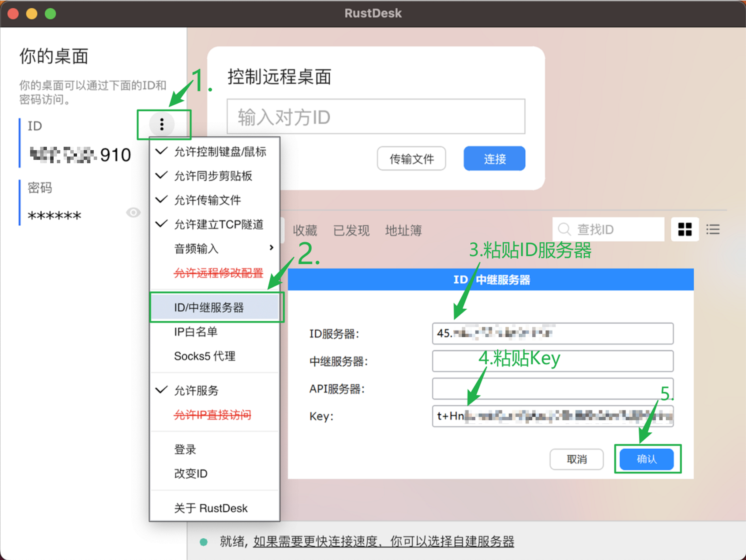Click the search magnifier icon

[564, 229]
